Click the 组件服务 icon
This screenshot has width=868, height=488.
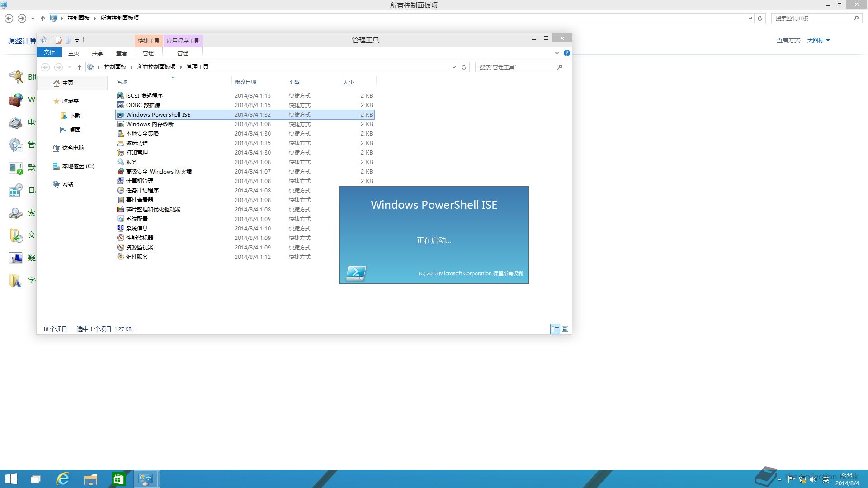coord(120,257)
